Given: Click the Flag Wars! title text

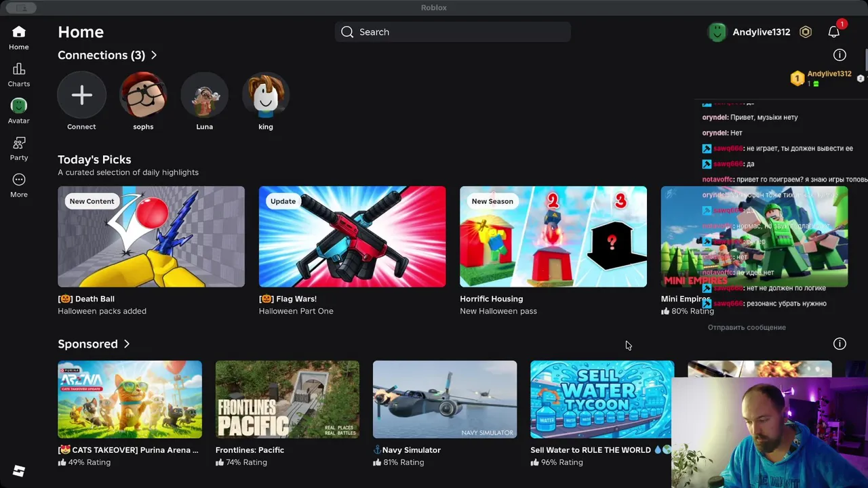Looking at the screenshot, I should tap(288, 299).
